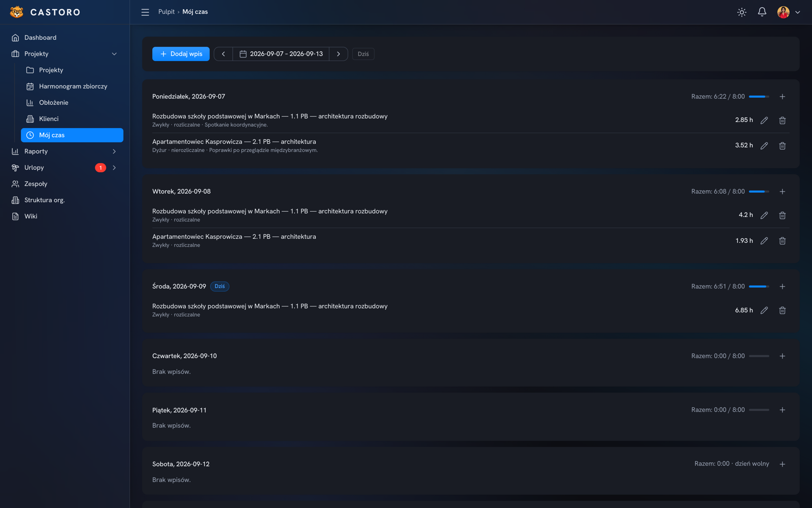Screen dimensions: 812x508
Task: Edit the 6.85 h Wednesday entry
Action: click(x=764, y=310)
